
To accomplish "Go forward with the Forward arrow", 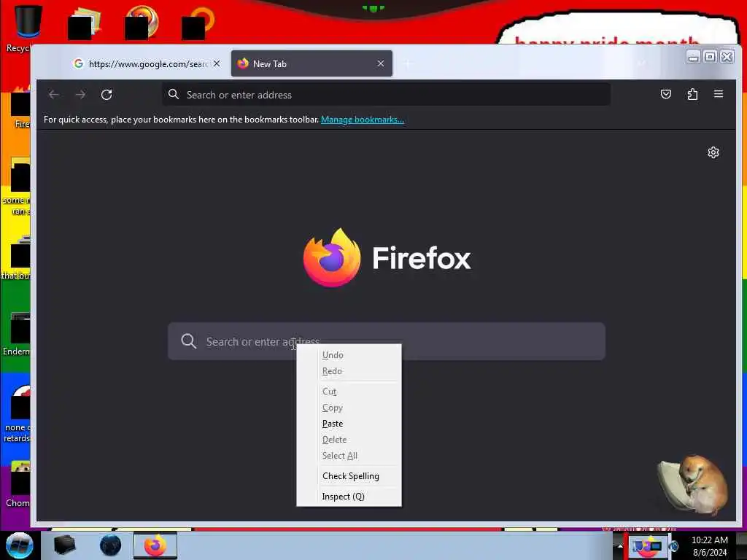I will [x=80, y=95].
